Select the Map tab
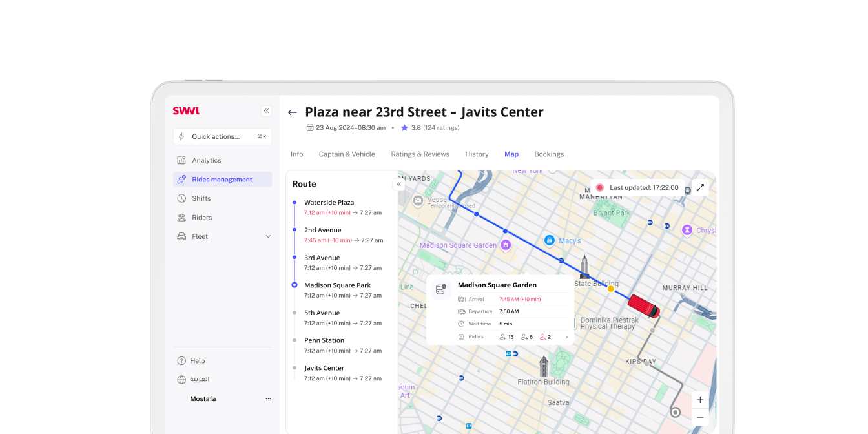Viewport: 868px width, 434px height. (x=512, y=154)
